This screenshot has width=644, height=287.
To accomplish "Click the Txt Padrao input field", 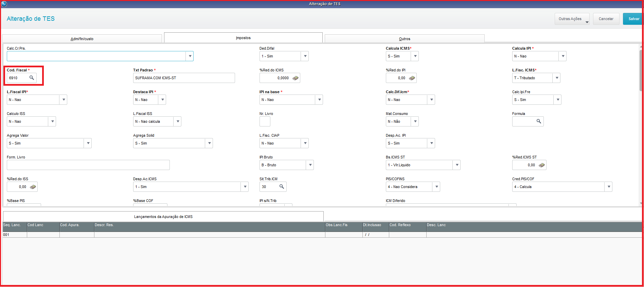I will point(184,78).
